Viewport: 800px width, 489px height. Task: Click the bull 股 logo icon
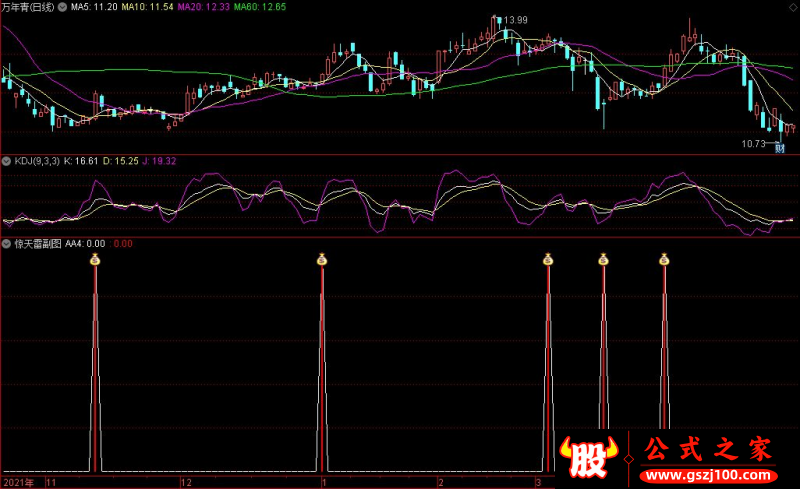tap(589, 456)
